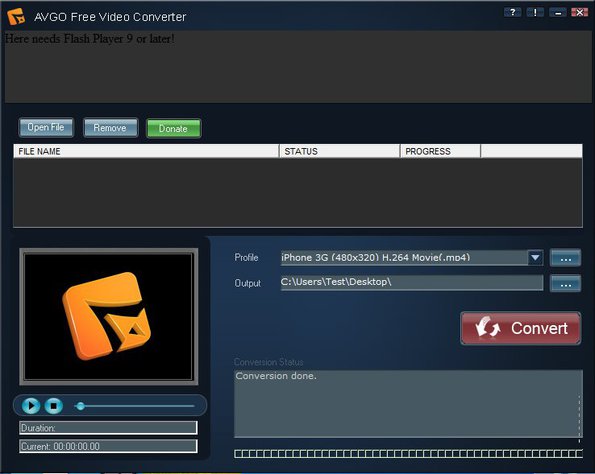Click the conversion progress bar
595x474 pixels.
[x=408, y=454]
